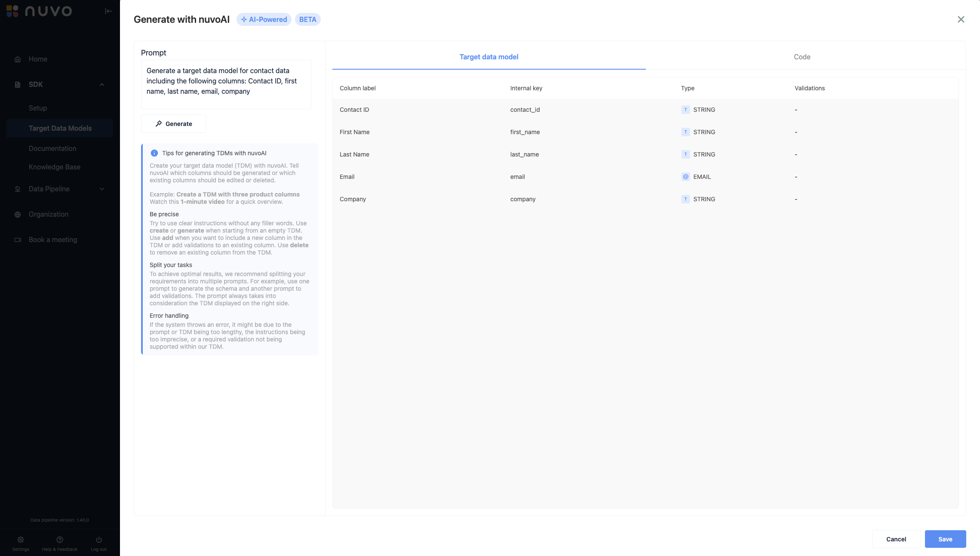Open Knowledge Base in the sidebar
This screenshot has height=556, width=980.
[55, 167]
